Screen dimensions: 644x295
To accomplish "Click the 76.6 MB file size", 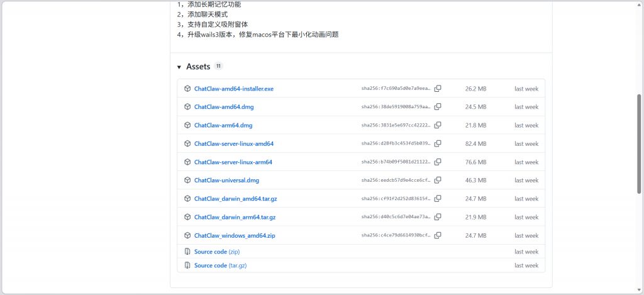I will [x=475, y=162].
